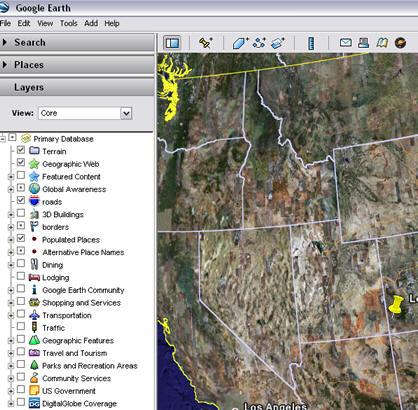Expand the Transportation tree node

[x=11, y=315]
